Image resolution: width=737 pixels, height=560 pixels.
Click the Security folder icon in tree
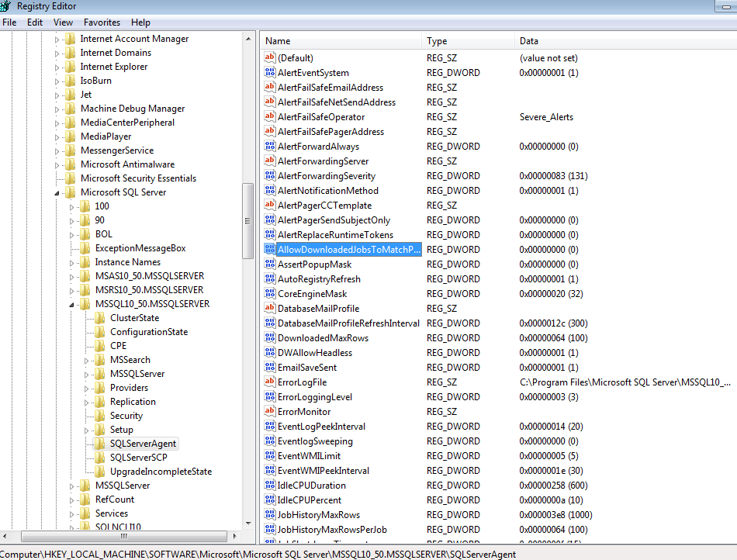pyautogui.click(x=99, y=416)
